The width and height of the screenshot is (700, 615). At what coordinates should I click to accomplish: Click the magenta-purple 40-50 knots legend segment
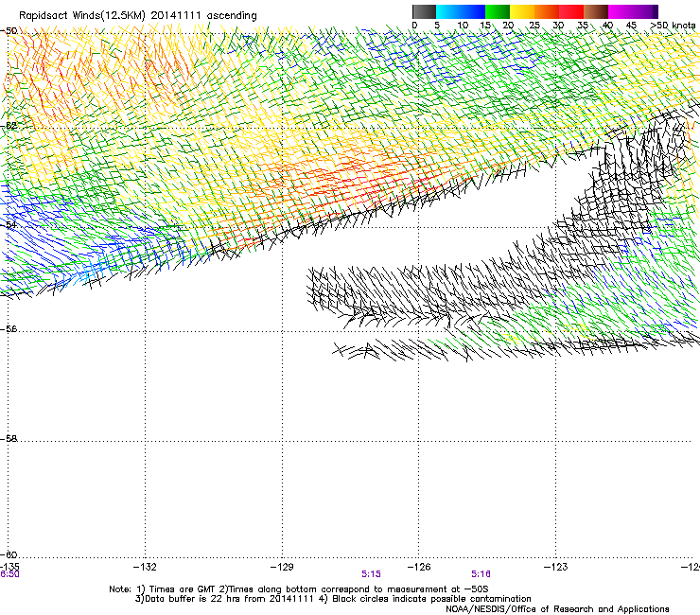[633, 11]
